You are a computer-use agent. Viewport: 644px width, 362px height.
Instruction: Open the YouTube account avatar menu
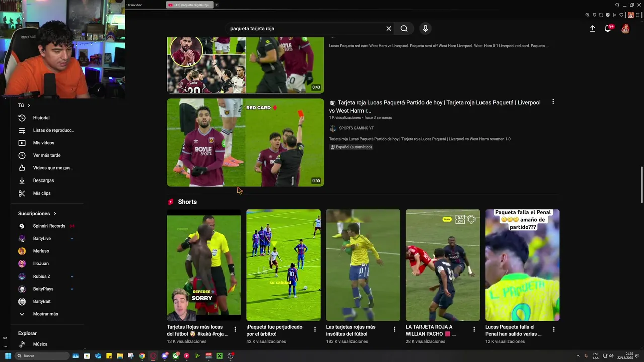(625, 29)
